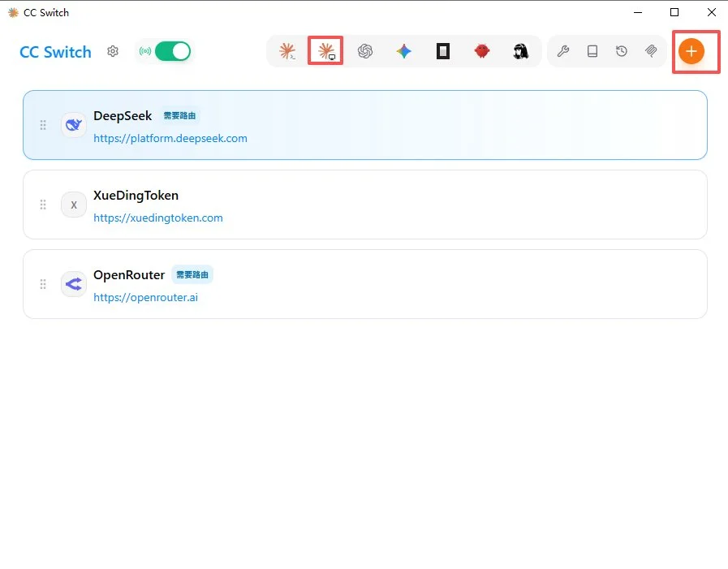This screenshot has height=569, width=728.
Task: Select the black square app icon
Action: click(x=443, y=51)
